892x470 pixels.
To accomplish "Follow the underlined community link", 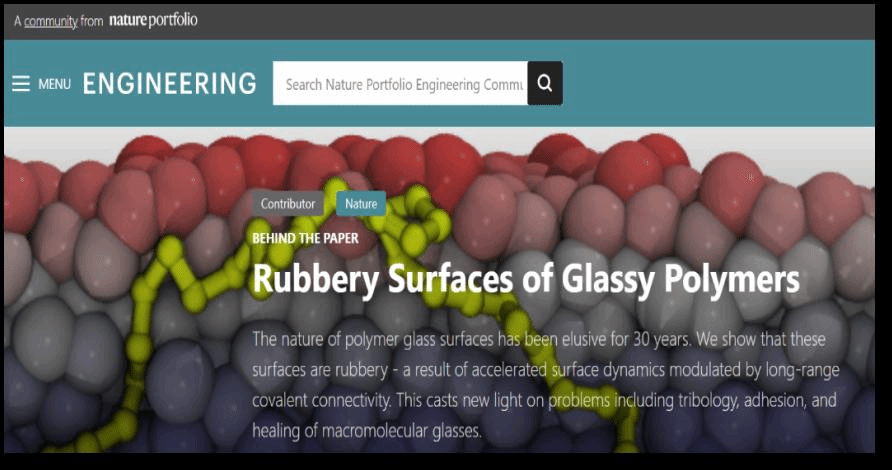I will [x=51, y=22].
